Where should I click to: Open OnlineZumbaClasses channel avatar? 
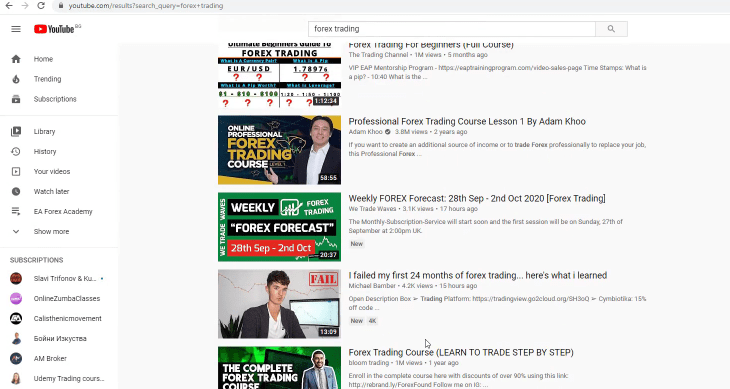pyautogui.click(x=16, y=299)
